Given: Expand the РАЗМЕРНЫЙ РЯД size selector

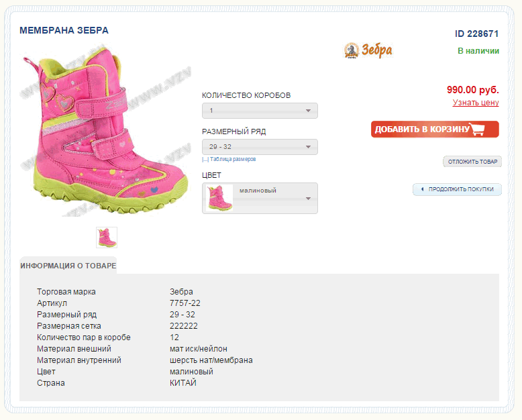Looking at the screenshot, I should point(260,147).
